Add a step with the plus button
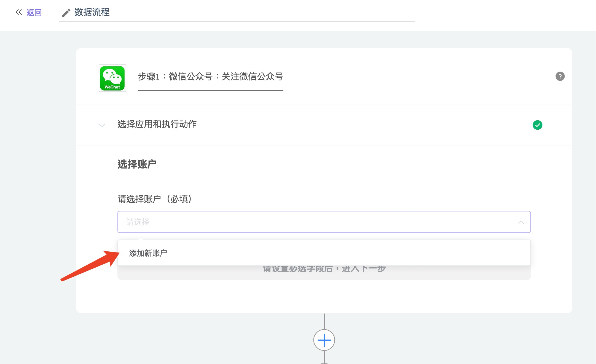596x364 pixels. [x=324, y=340]
